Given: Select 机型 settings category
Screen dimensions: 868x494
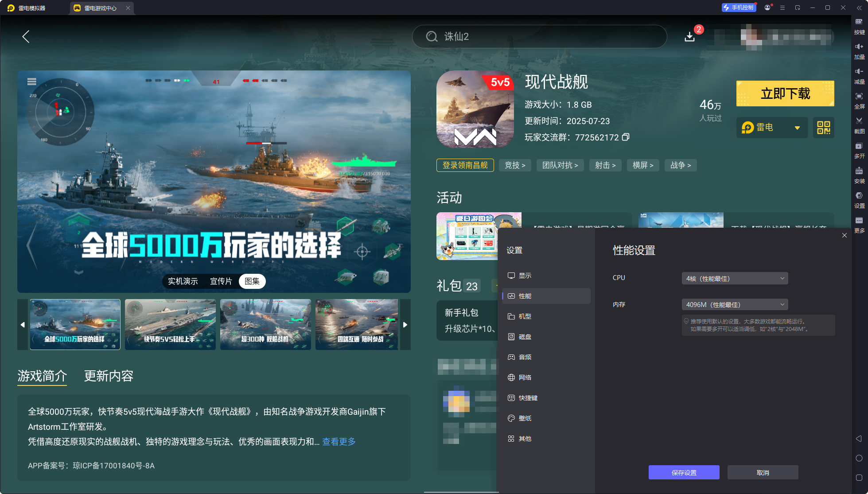Looking at the screenshot, I should coord(546,316).
